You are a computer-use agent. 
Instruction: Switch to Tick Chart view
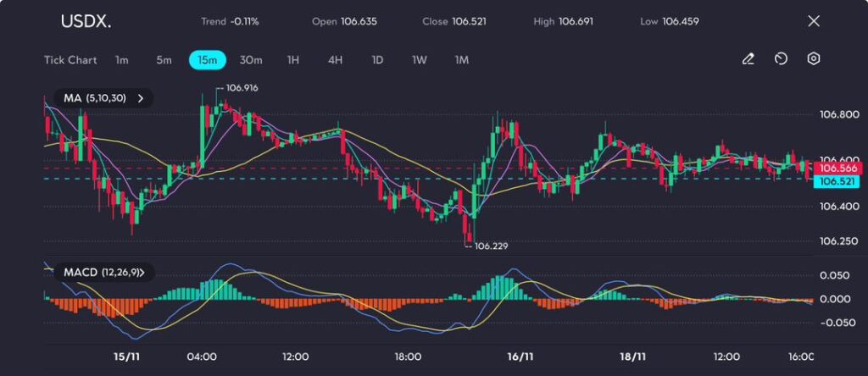click(x=70, y=60)
